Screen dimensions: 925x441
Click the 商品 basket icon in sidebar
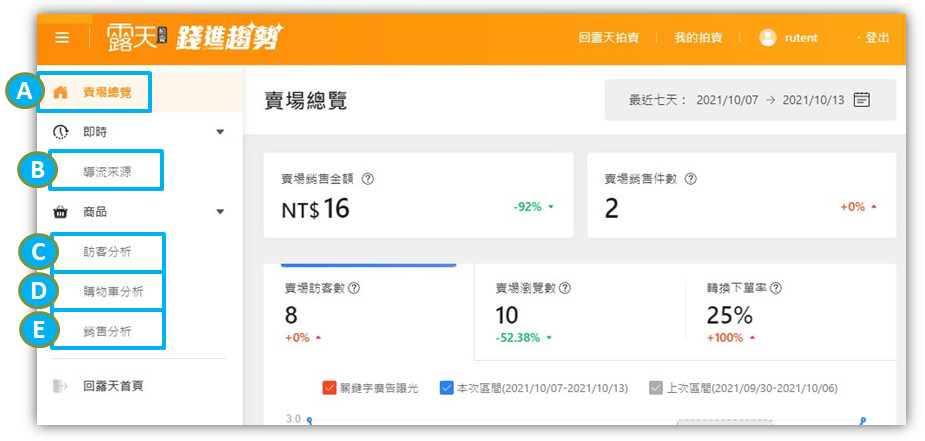[61, 211]
